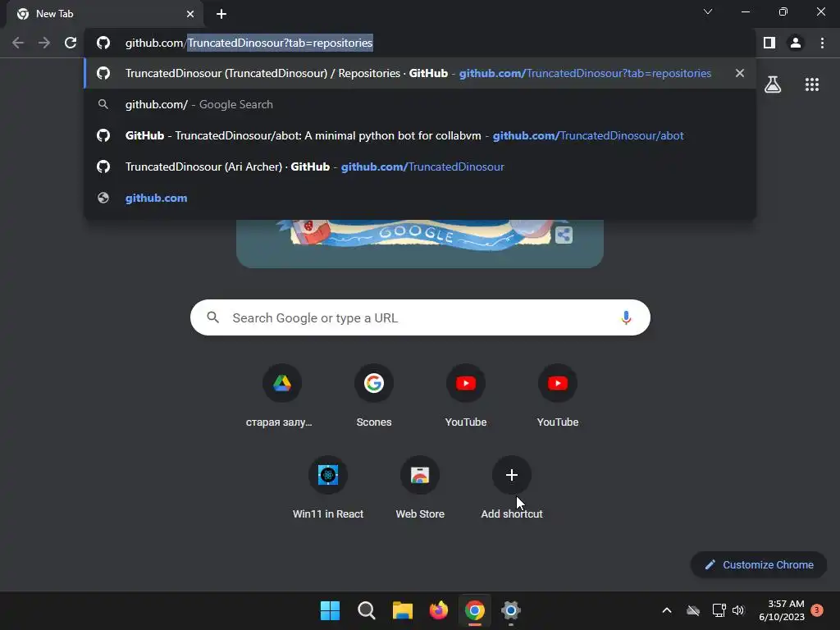Image resolution: width=840 pixels, height=630 pixels.
Task: Open the Web Store shortcut
Action: click(420, 487)
